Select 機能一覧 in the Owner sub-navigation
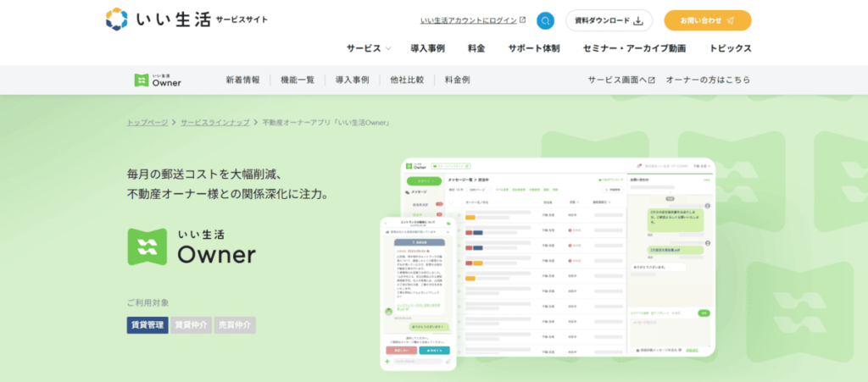Screen dimensions: 868x382 click(298, 80)
